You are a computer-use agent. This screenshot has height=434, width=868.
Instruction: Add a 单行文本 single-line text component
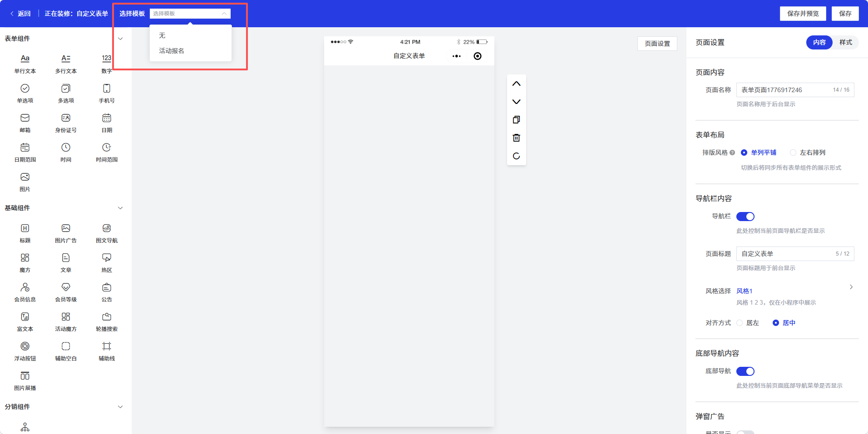coord(25,64)
